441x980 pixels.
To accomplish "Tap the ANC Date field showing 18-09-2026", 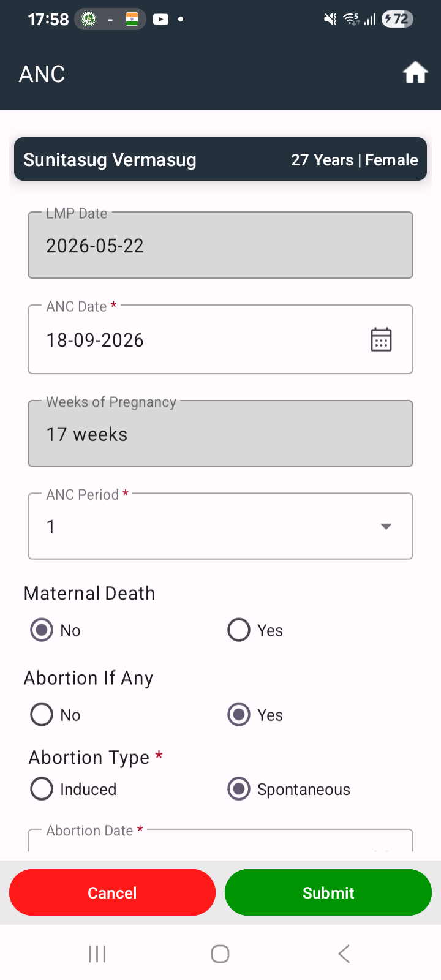I will 221,339.
